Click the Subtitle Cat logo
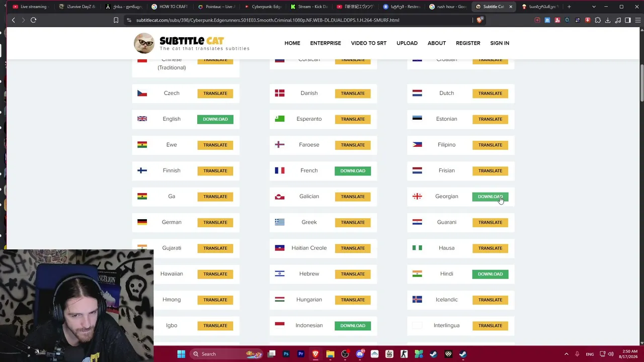644x362 pixels. pos(192,43)
